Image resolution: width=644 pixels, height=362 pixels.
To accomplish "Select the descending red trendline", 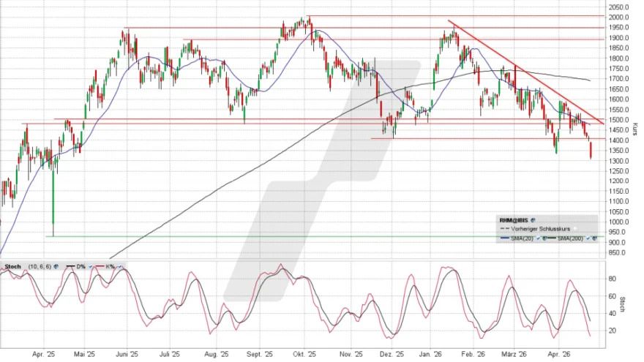I will (527, 74).
